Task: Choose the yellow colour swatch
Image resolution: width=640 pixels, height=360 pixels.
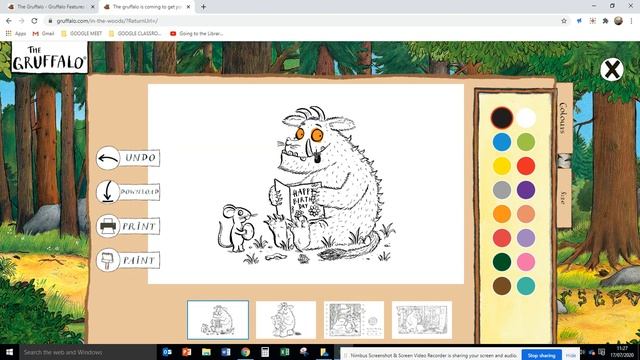Action: tap(502, 166)
